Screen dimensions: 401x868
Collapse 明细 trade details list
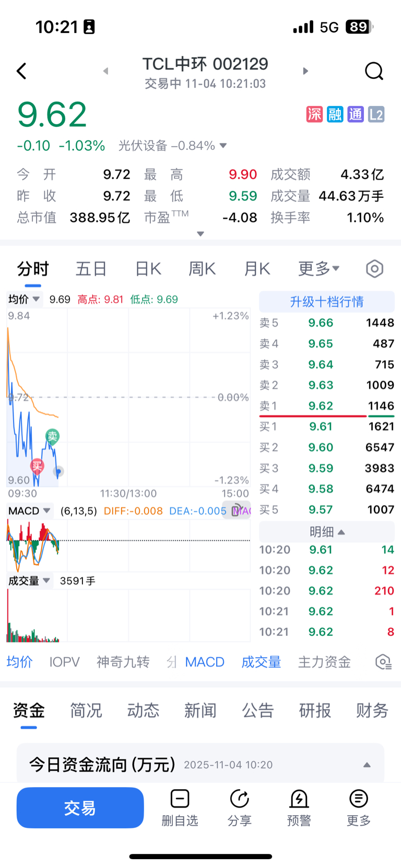point(327,532)
